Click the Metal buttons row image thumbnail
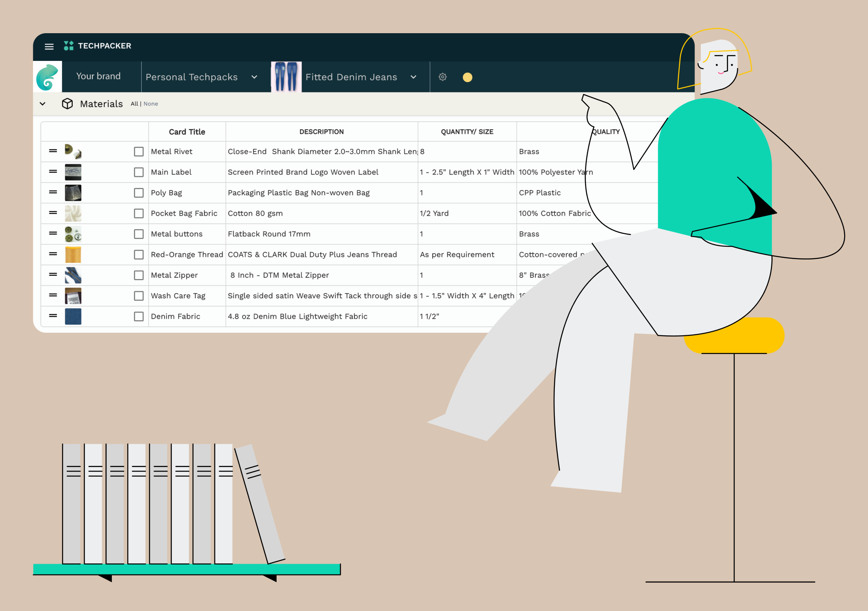 74,234
